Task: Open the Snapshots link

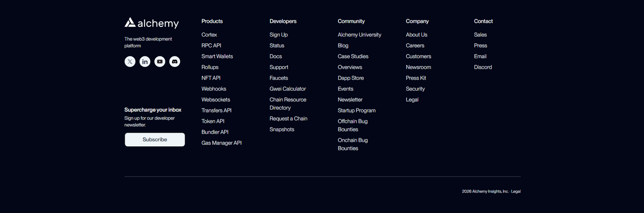Action: coord(282,129)
